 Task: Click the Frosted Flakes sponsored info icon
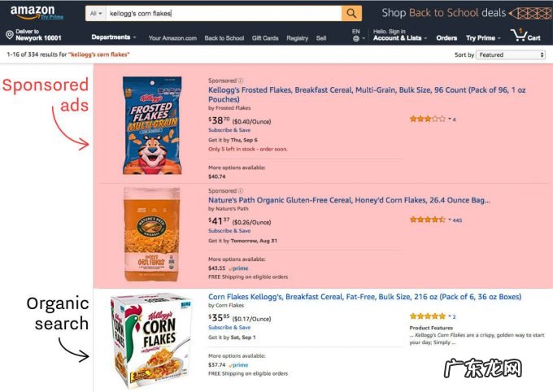[x=241, y=81]
